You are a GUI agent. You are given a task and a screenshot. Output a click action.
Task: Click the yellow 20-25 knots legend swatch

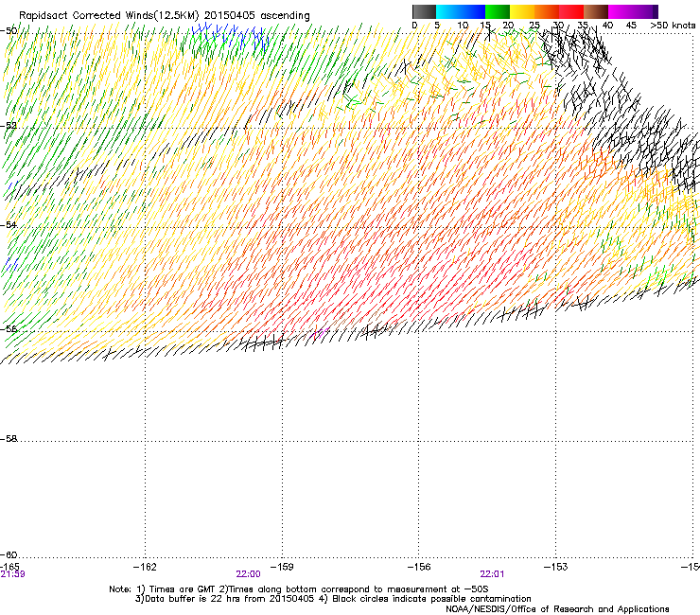522,11
